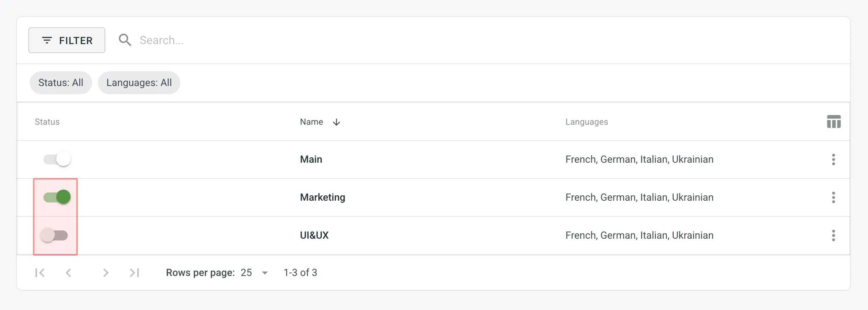Click the Name sort direction arrow
868x310 pixels.
[336, 122]
